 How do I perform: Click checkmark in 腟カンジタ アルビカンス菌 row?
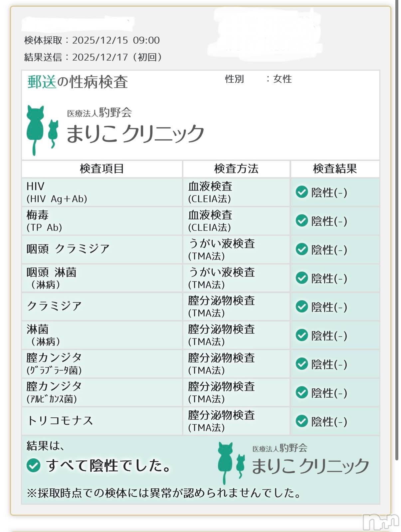coord(302,392)
